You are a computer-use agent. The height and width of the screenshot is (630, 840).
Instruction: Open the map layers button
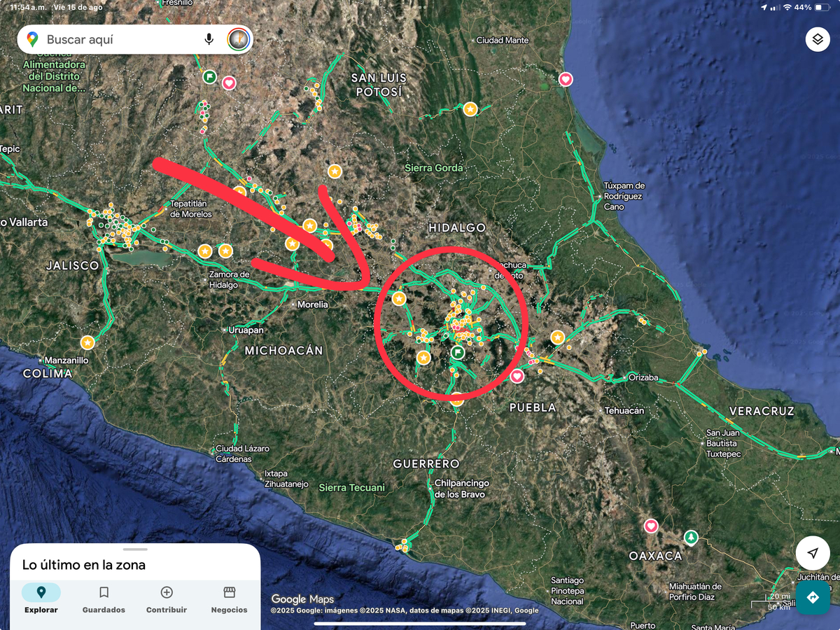(817, 39)
